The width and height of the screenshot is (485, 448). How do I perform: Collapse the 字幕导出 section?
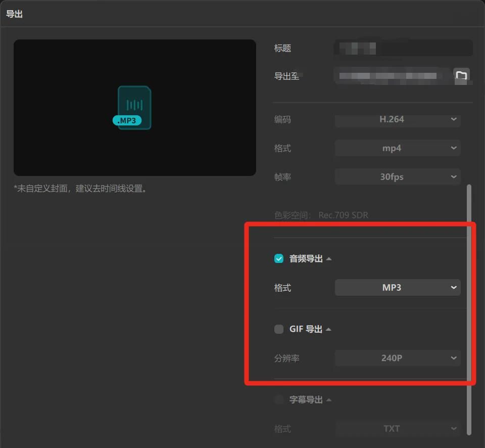pyautogui.click(x=329, y=399)
